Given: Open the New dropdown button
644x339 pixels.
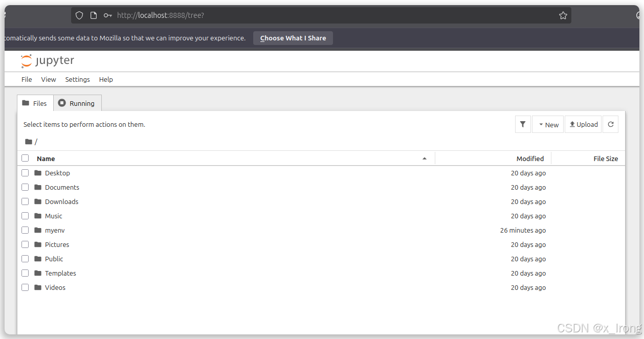Looking at the screenshot, I should [548, 124].
